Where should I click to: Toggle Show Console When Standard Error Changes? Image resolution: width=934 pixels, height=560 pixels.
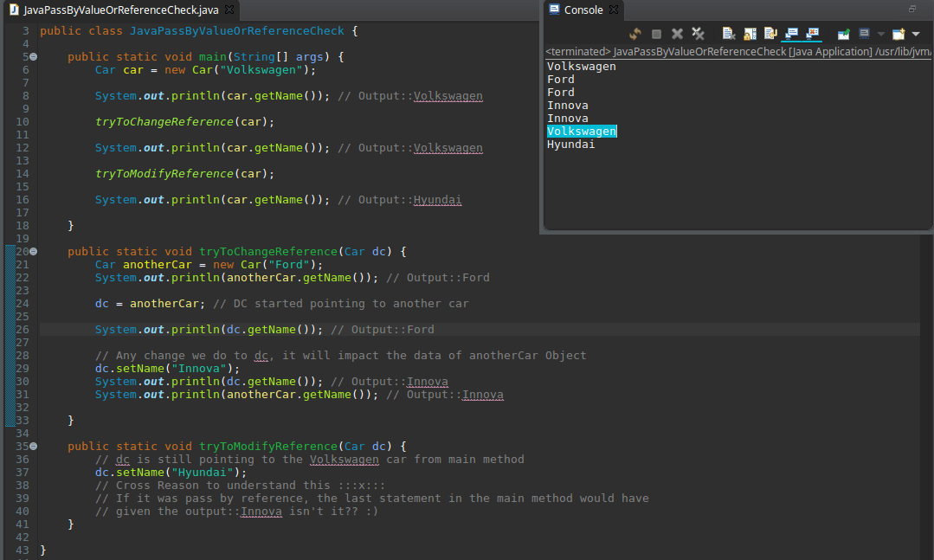point(812,34)
